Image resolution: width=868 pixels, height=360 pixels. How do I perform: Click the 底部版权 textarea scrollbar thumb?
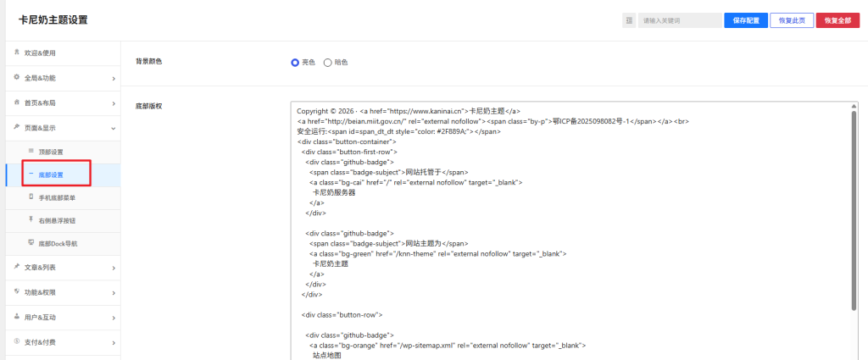[854, 210]
